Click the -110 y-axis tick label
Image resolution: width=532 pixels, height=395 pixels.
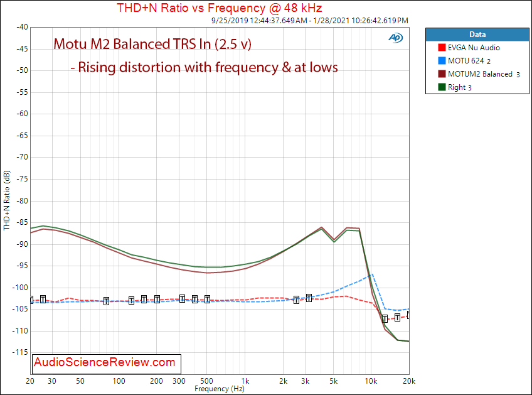click(20, 331)
